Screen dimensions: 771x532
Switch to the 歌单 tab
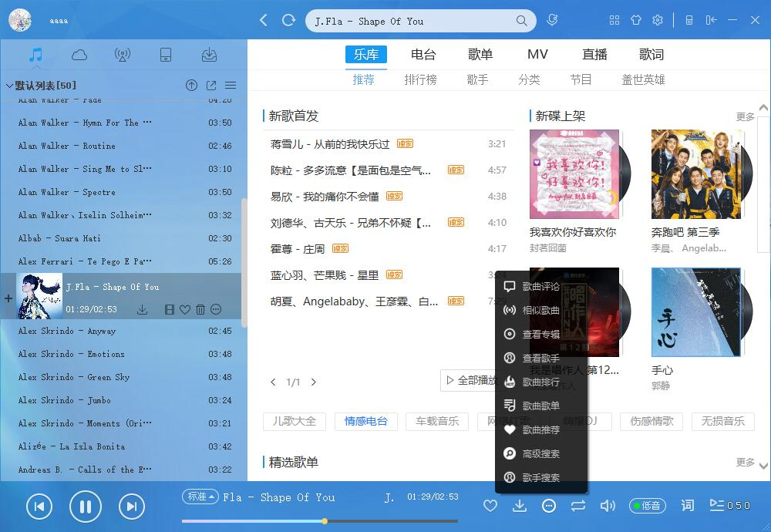point(480,54)
